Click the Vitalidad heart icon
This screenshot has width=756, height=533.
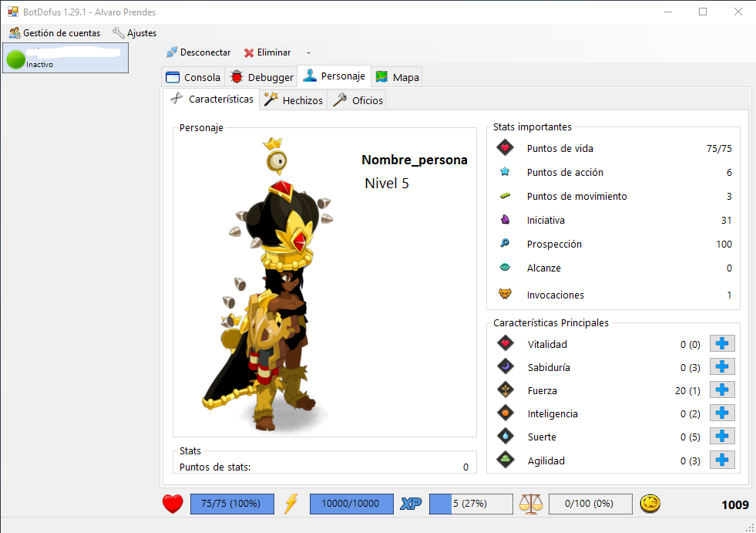(x=506, y=343)
